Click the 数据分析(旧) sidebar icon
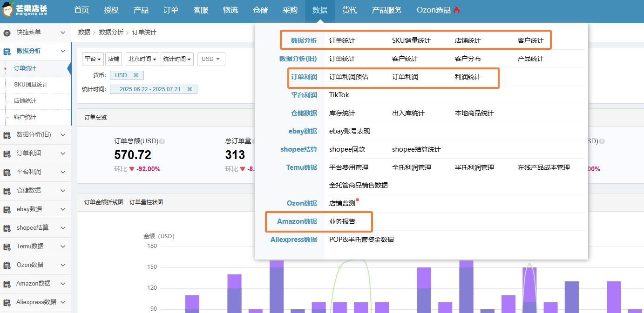644x313 pixels. [7, 135]
